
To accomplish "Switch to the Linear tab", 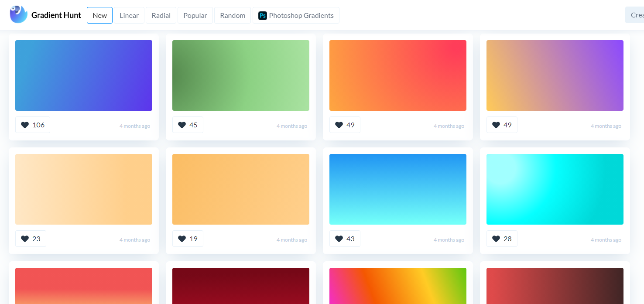I will point(129,15).
